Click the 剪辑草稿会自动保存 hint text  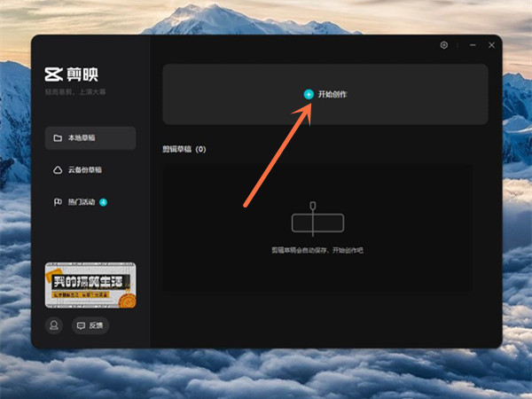point(317,251)
